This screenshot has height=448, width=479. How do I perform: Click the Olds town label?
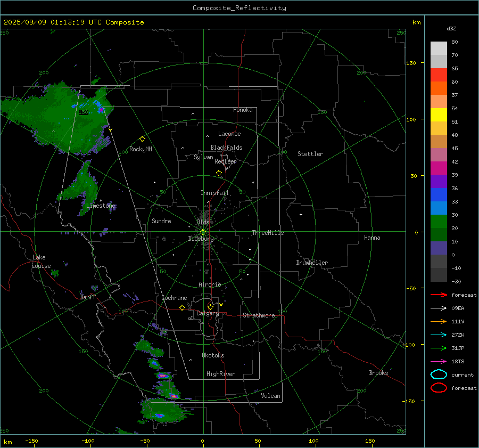point(203,222)
